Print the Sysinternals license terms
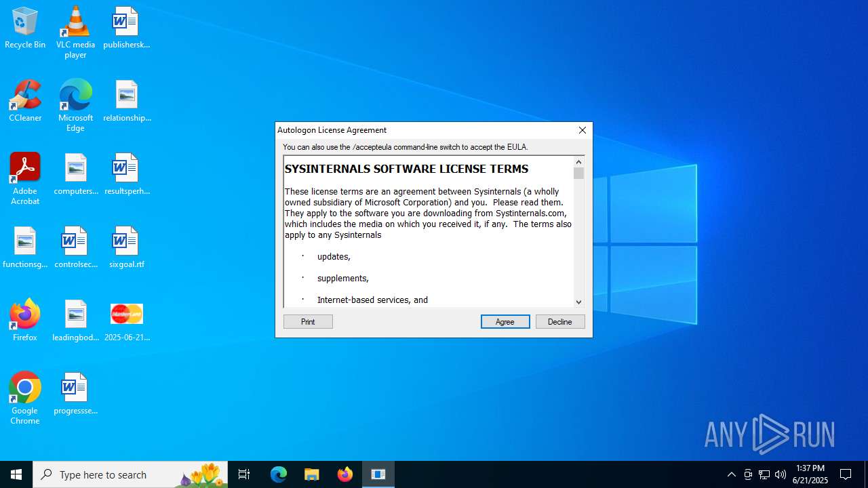This screenshot has width=868, height=488. [308, 321]
